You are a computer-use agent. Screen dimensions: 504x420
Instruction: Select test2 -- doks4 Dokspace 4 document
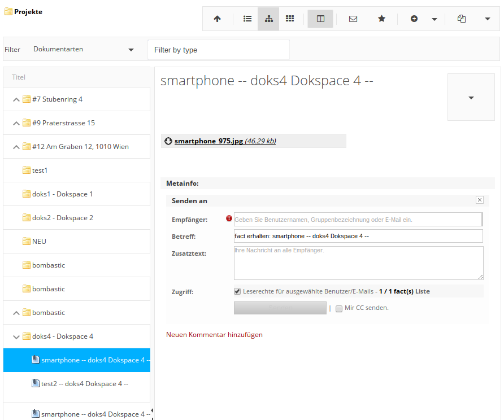[x=85, y=384]
